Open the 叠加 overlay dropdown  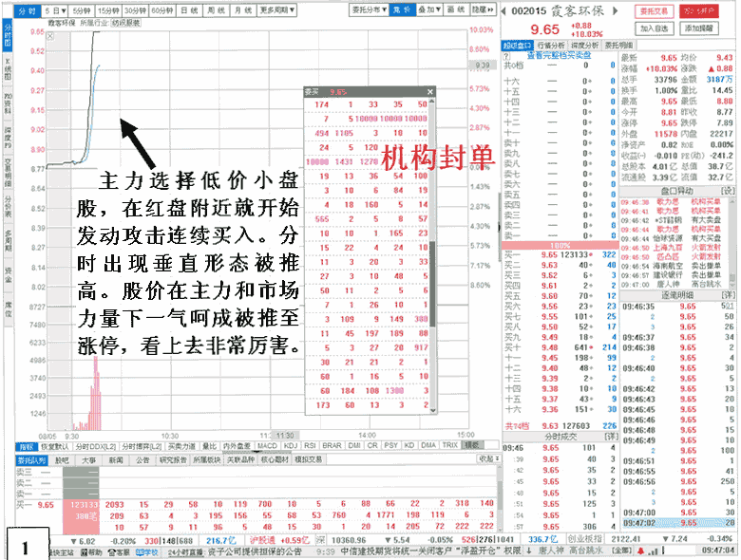(429, 9)
